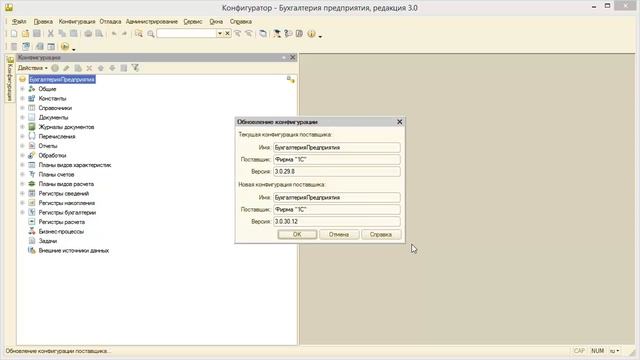The image size is (640, 360).
Task: Open the Конфигурация menu
Action: click(77, 22)
